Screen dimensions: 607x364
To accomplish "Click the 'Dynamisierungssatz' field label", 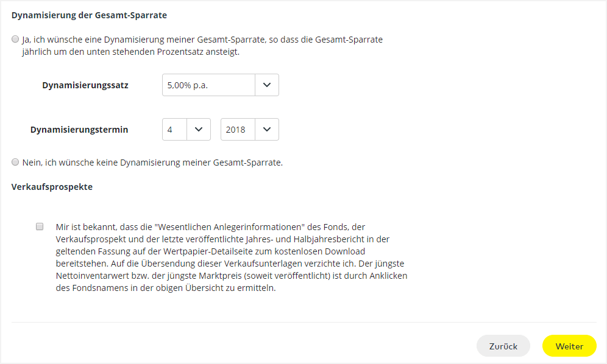I will (85, 85).
